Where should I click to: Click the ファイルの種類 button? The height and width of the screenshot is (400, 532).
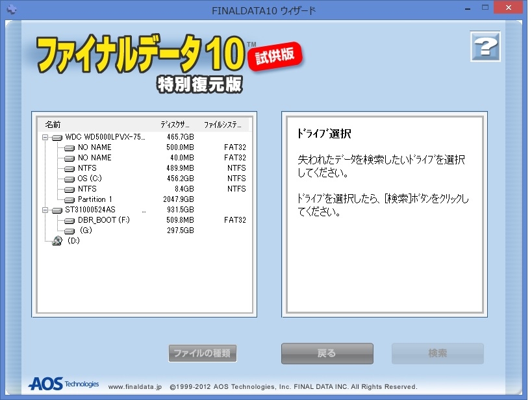[203, 353]
